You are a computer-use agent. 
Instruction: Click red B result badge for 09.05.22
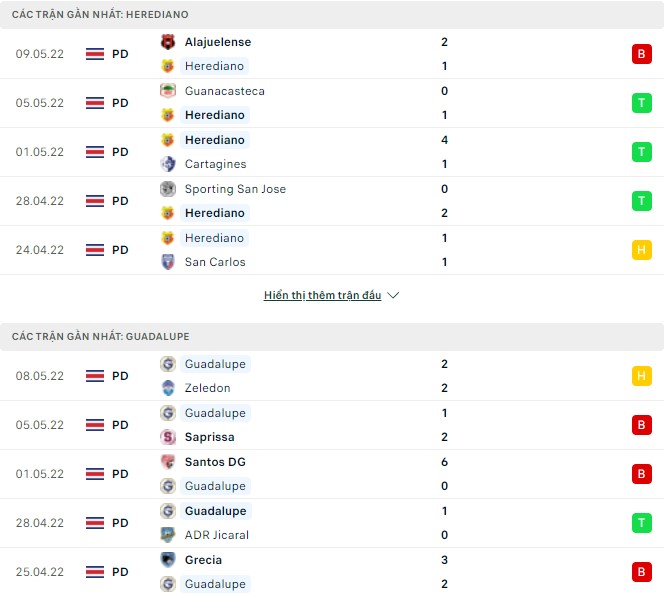pos(640,54)
